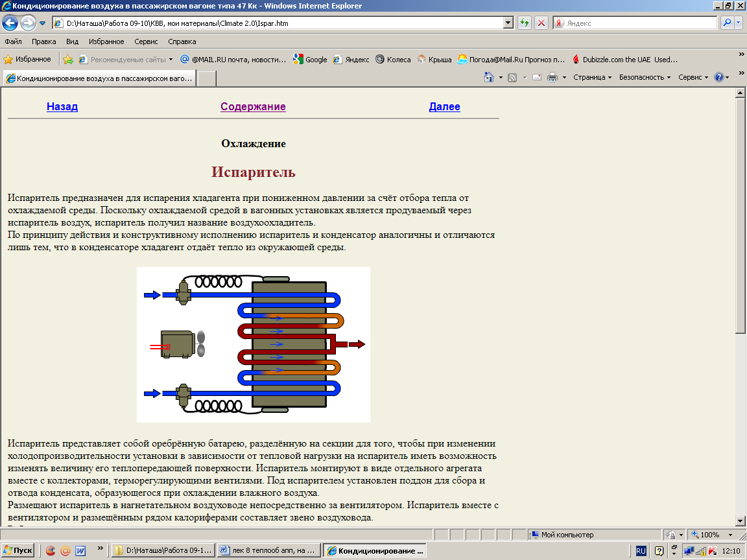Switch to D:\Наташа\Работа folder taskbar button
The height and width of the screenshot is (560, 747).
163,550
